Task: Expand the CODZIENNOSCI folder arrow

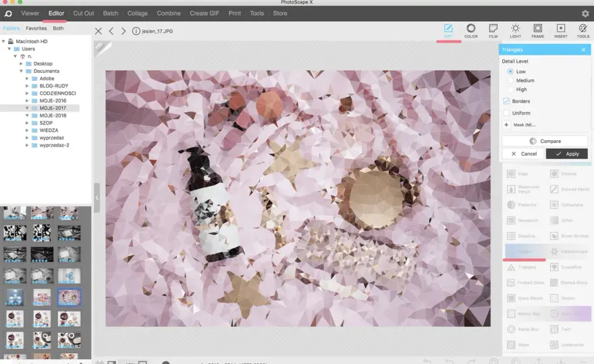Action: 27,93
